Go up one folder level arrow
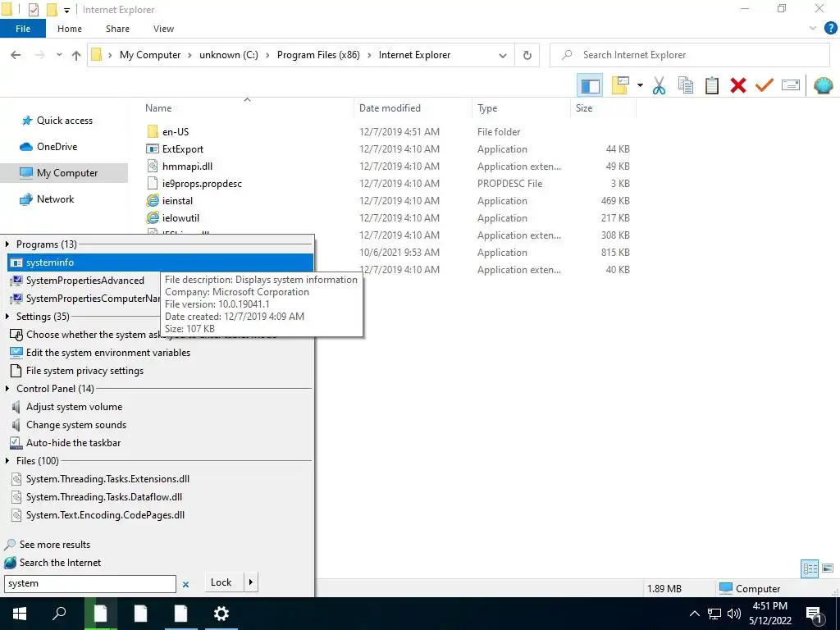 coord(76,55)
